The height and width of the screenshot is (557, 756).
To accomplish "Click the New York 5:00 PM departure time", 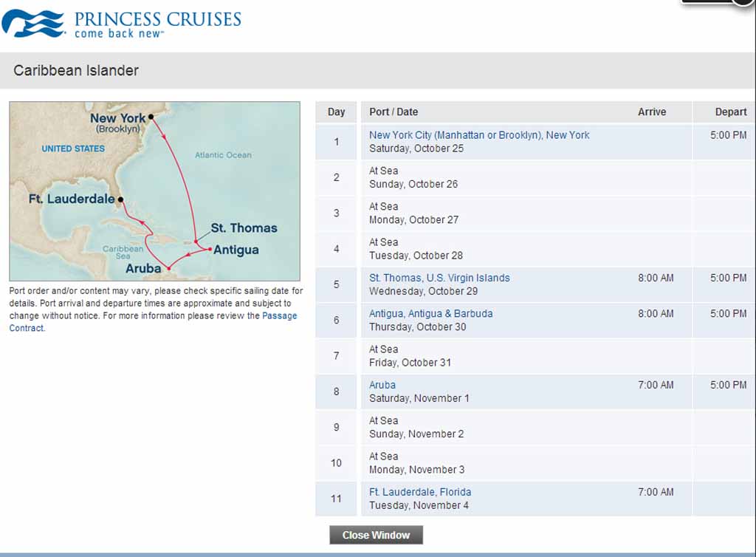I will [728, 135].
